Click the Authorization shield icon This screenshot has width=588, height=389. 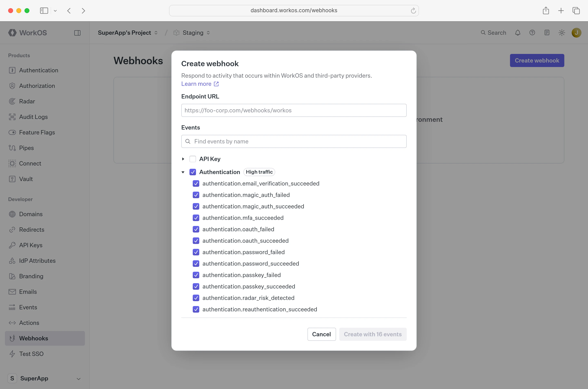12,86
